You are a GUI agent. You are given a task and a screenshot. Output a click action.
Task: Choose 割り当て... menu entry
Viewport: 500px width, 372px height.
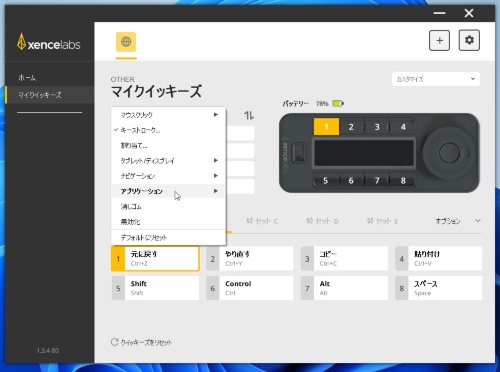tap(169, 145)
